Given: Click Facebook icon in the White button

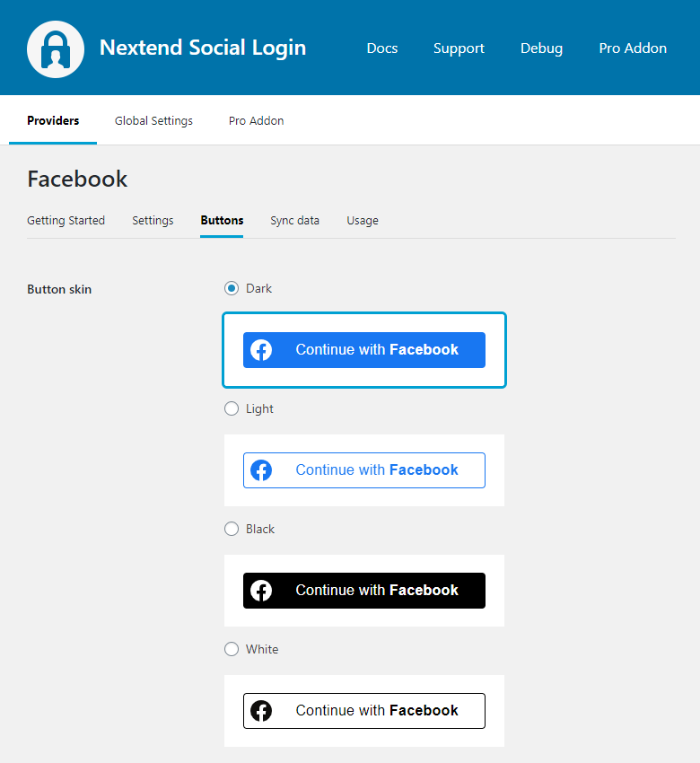Looking at the screenshot, I should 261,711.
